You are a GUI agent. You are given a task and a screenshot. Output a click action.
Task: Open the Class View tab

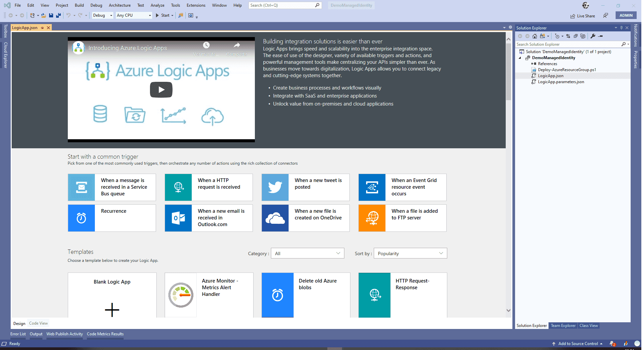589,326
